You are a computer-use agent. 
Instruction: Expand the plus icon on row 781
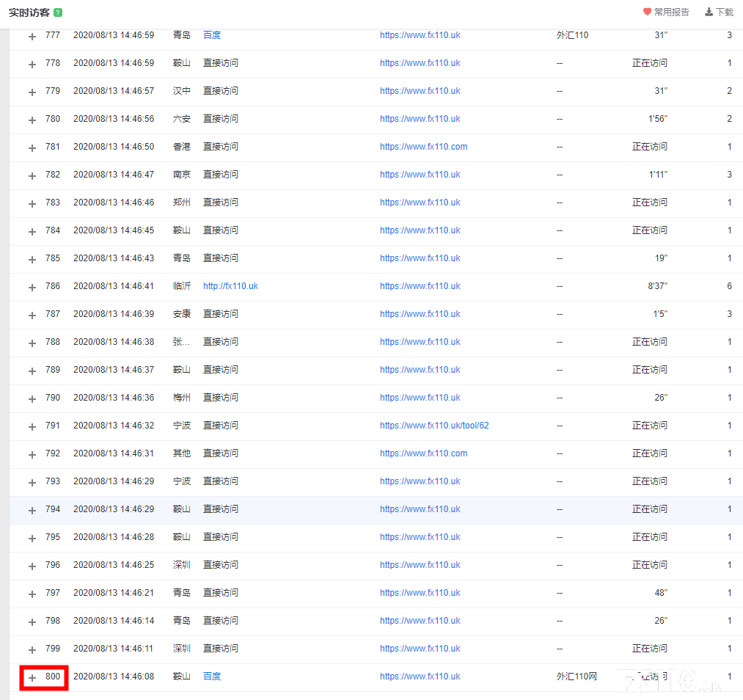coord(32,147)
